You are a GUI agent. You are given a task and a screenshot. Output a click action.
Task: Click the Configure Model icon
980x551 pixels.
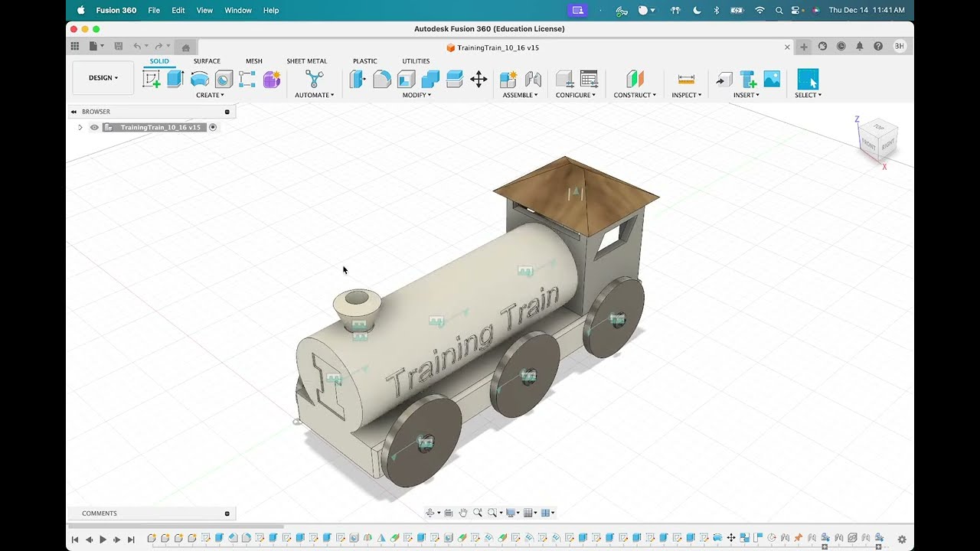pyautogui.click(x=564, y=79)
